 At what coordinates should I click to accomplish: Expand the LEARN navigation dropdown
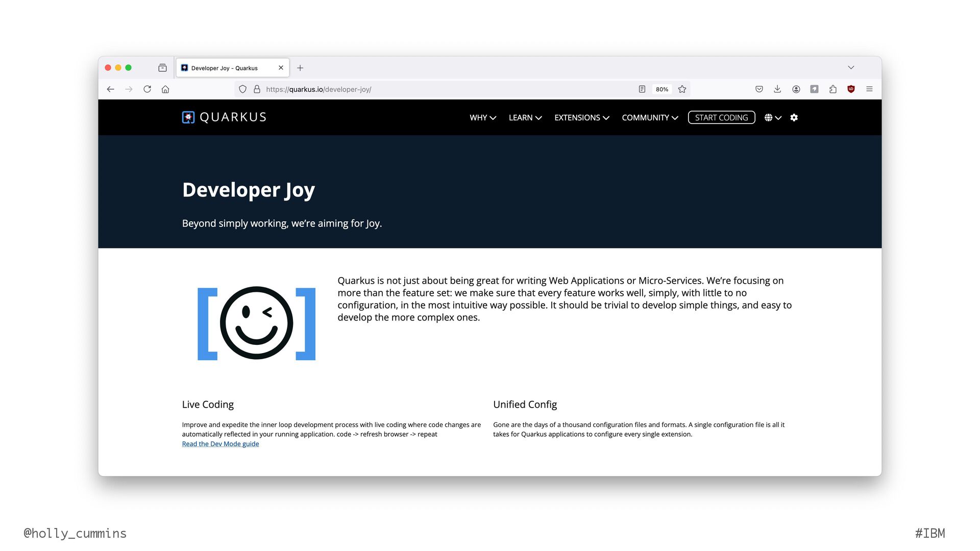525,118
